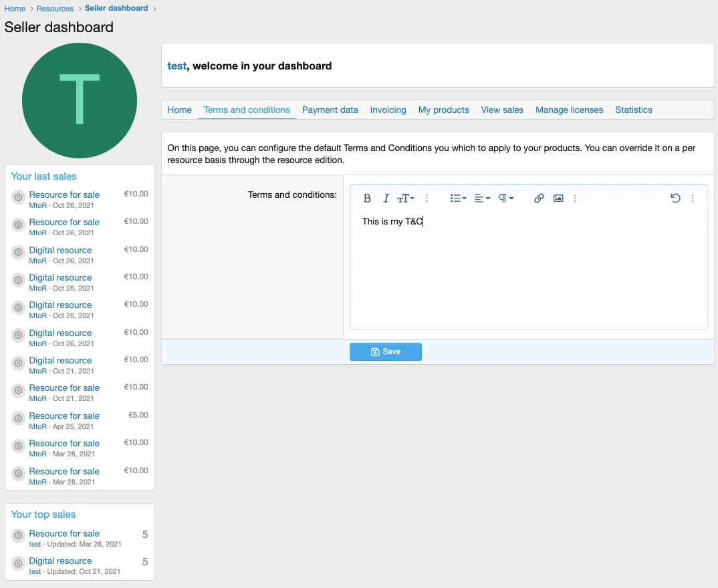Open the list dropdown
The width and height of the screenshot is (718, 588).
click(x=457, y=198)
